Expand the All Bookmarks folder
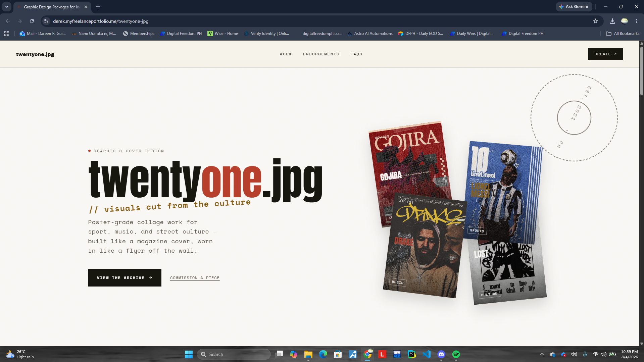The height and width of the screenshot is (362, 644). 623,34
